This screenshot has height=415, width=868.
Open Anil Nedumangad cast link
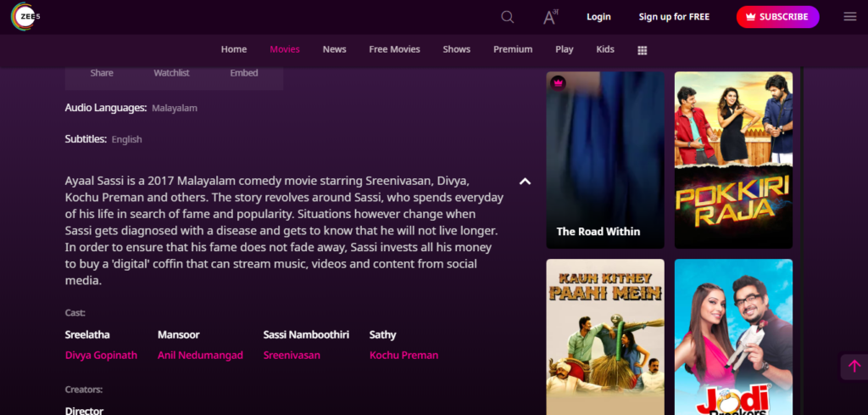(x=200, y=355)
